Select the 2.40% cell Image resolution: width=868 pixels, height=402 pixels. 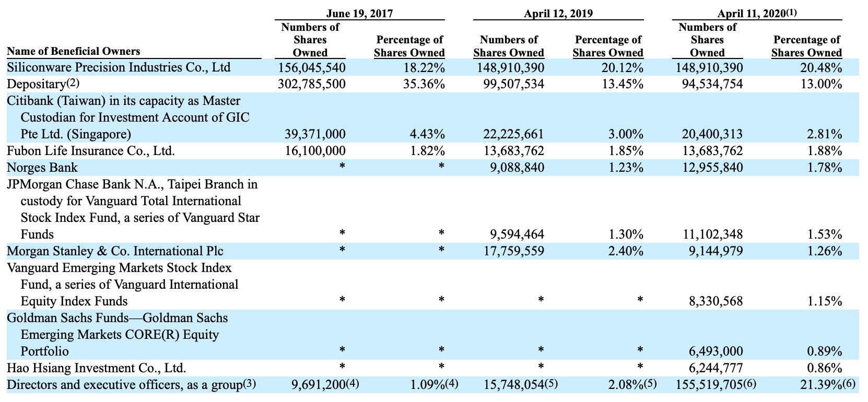tap(626, 251)
